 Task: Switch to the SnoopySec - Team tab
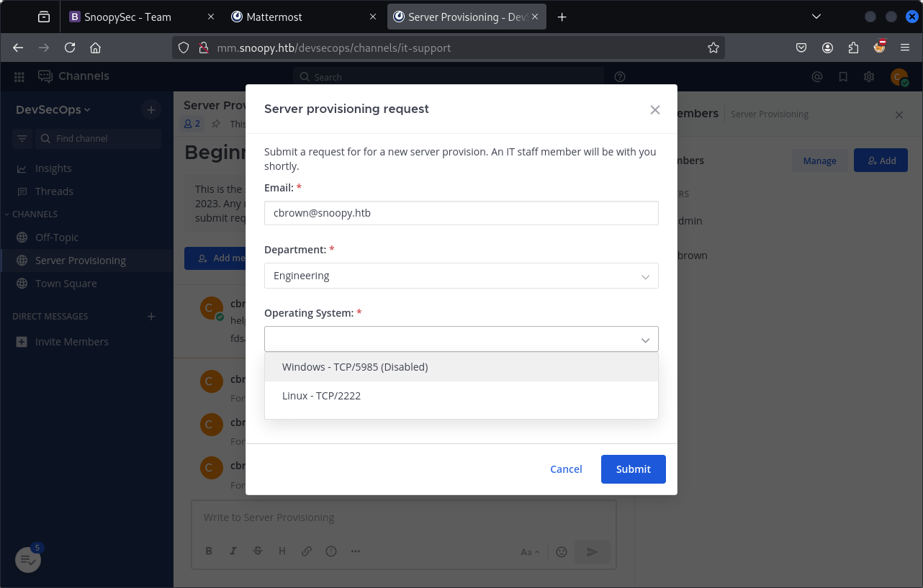(127, 17)
